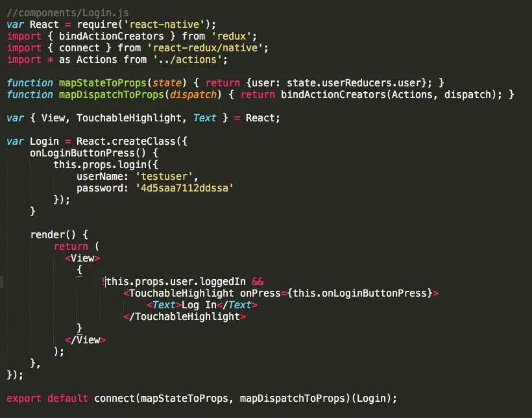Click React.createClass call
Viewport: 532px width, 418px height.
[x=126, y=141]
